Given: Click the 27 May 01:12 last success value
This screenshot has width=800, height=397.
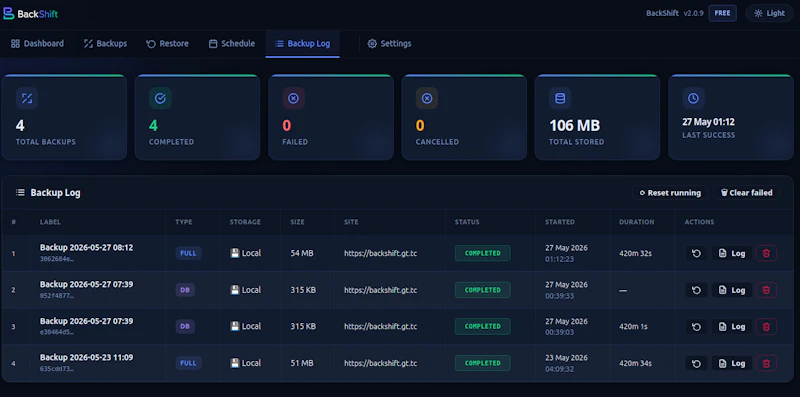Looking at the screenshot, I should click(x=708, y=122).
